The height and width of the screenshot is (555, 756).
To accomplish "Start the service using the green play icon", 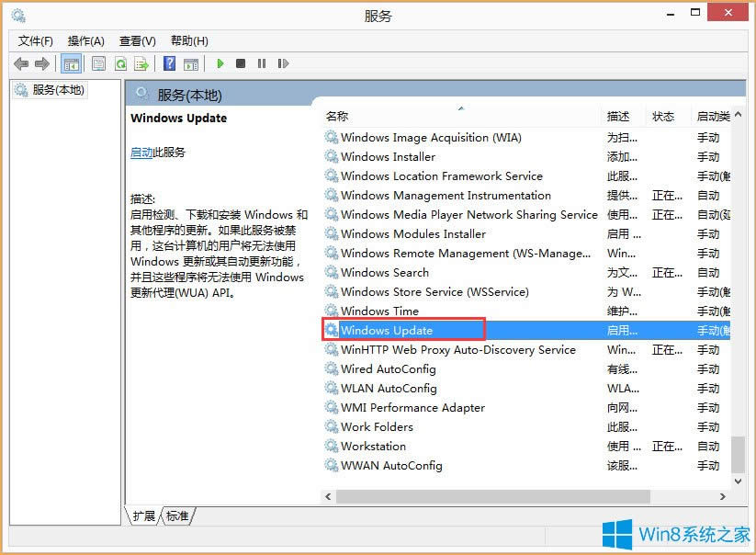I will (x=220, y=62).
